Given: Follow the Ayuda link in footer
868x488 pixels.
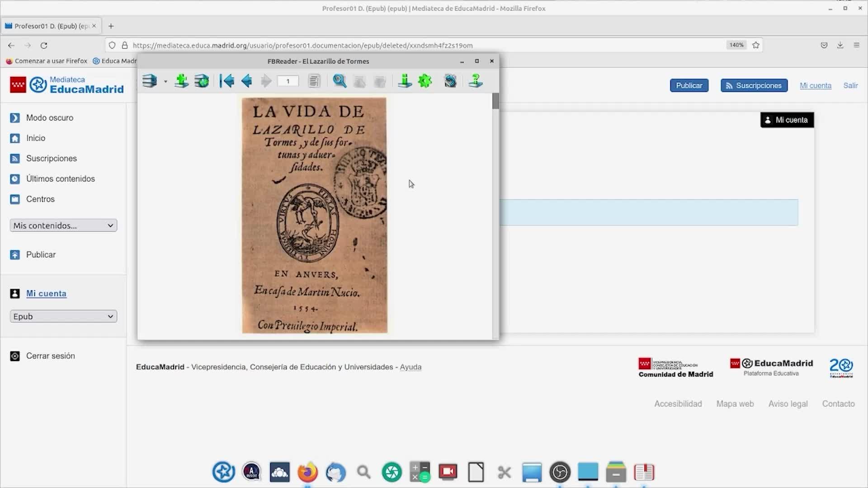Looking at the screenshot, I should tap(410, 367).
